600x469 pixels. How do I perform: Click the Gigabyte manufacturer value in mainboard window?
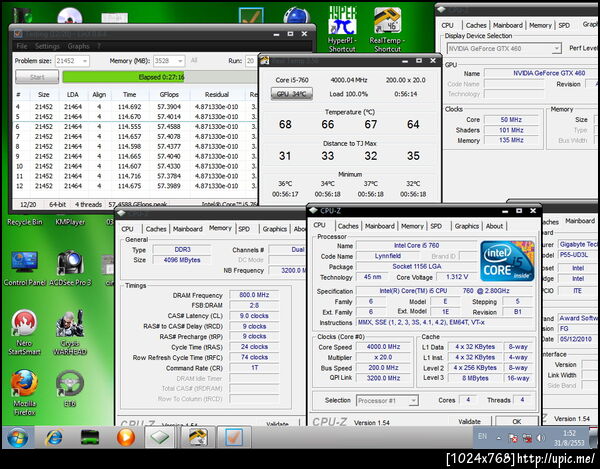(x=578, y=244)
